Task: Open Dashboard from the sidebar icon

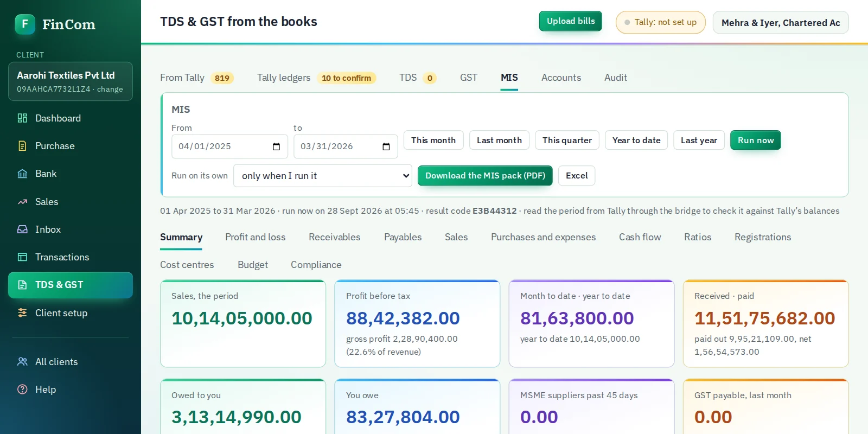Action: [22, 118]
